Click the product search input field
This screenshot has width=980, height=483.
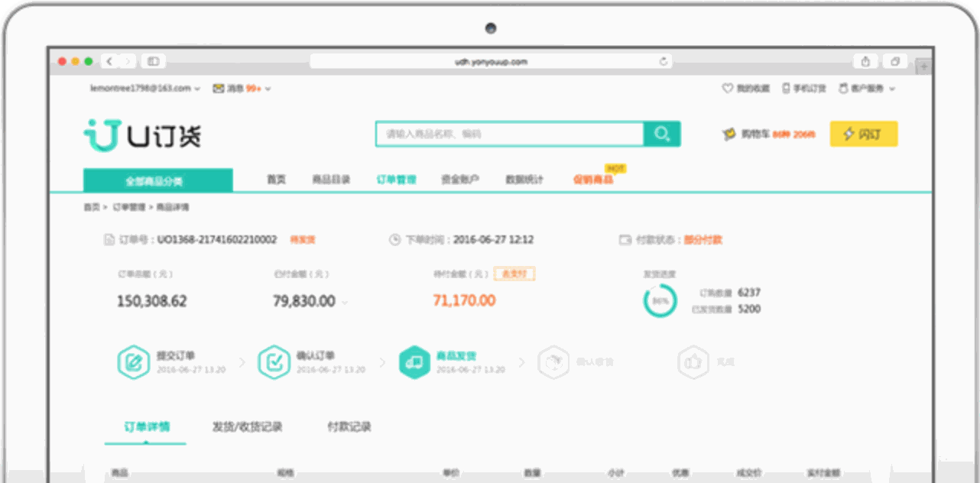point(510,134)
